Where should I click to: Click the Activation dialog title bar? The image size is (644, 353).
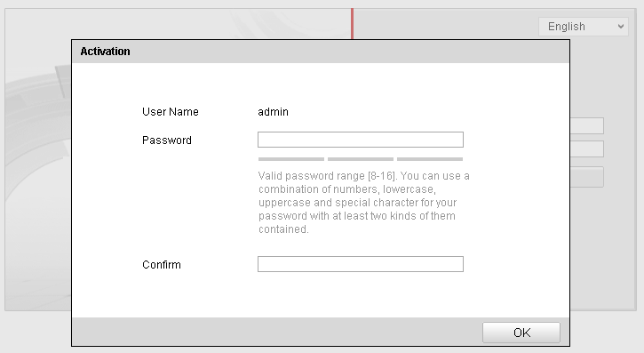point(321,52)
